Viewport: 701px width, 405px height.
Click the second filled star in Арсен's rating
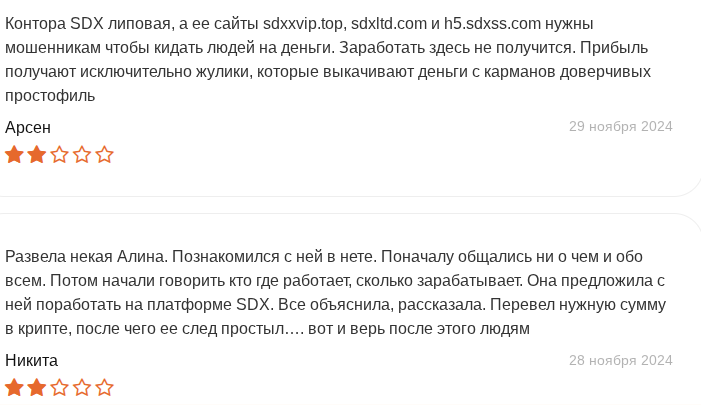37,155
